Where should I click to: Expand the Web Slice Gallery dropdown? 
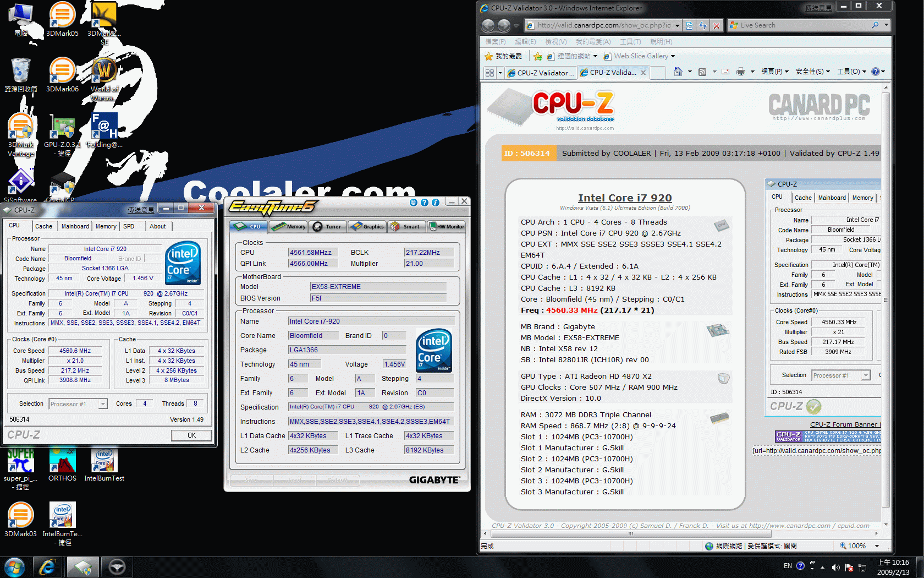pos(673,56)
